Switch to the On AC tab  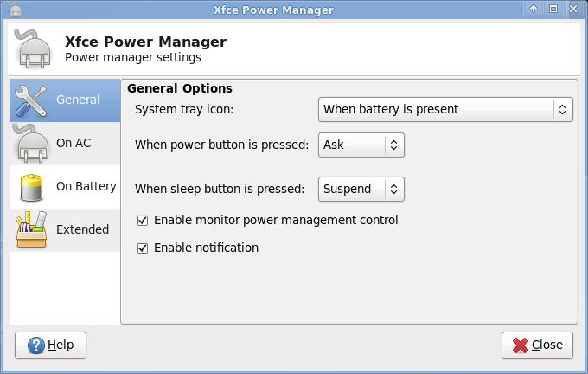pyautogui.click(x=65, y=144)
